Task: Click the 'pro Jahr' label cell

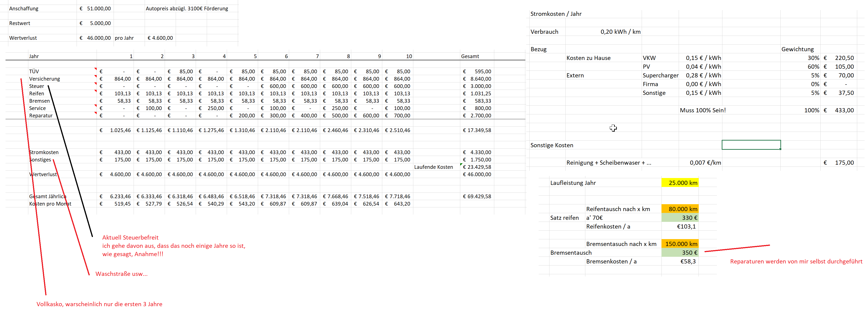Action: (x=124, y=38)
